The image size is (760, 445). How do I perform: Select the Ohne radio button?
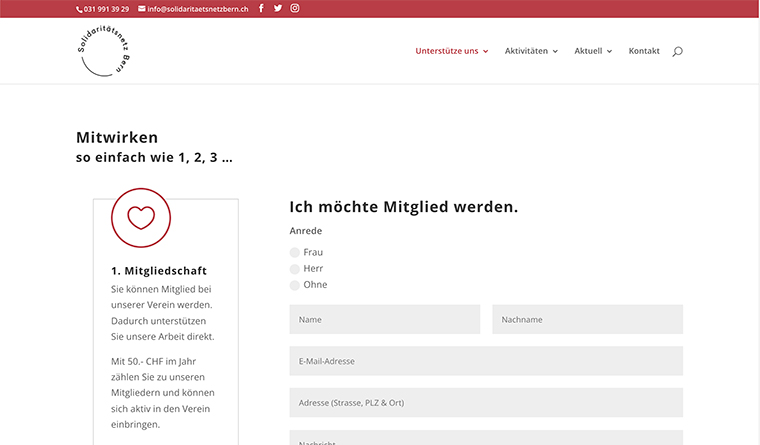[295, 285]
